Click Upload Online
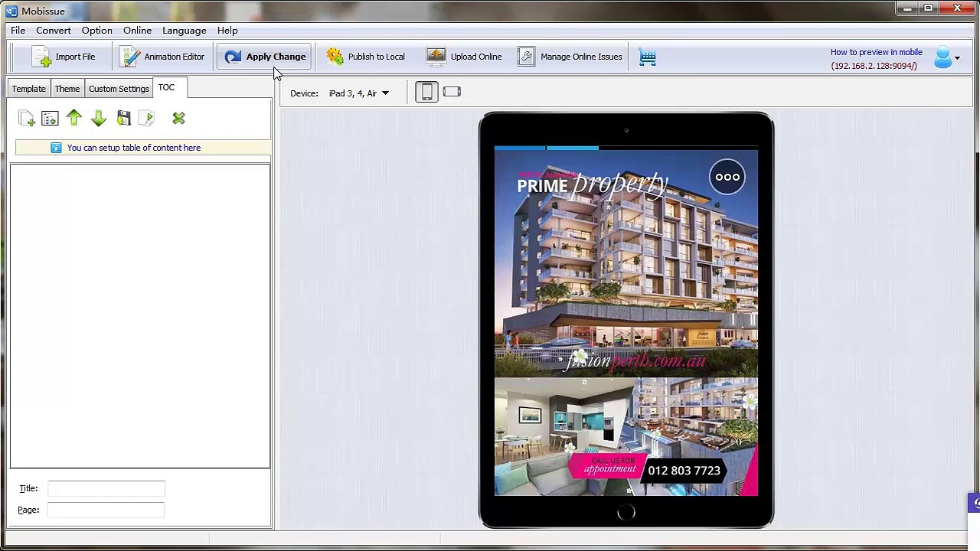The width and height of the screenshot is (980, 551). pos(464,57)
